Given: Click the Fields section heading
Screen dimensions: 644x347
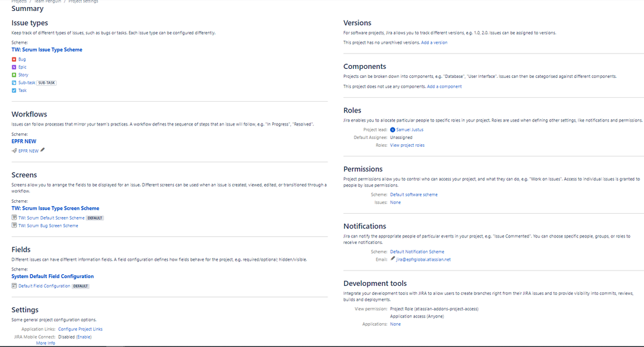Looking at the screenshot, I should pyautogui.click(x=21, y=250).
